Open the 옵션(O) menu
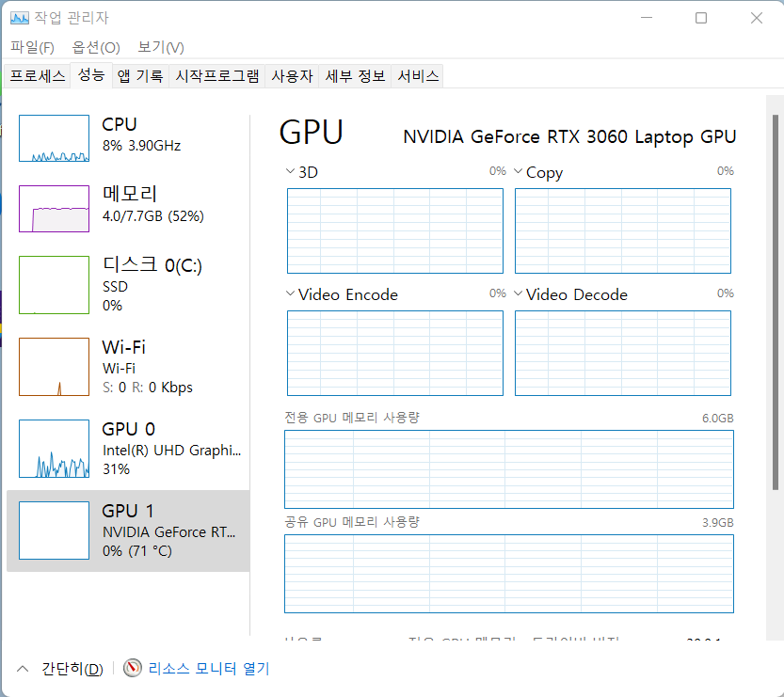784x697 pixels. pos(96,47)
